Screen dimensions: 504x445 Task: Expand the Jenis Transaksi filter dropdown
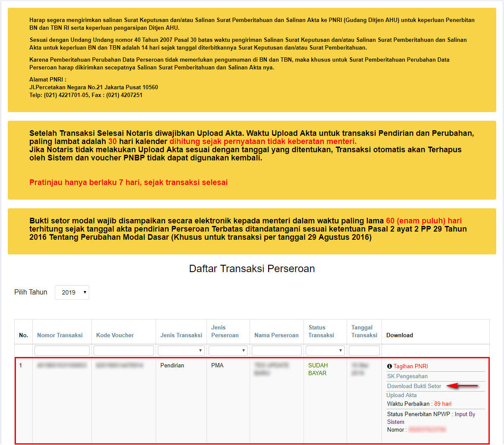(181, 351)
